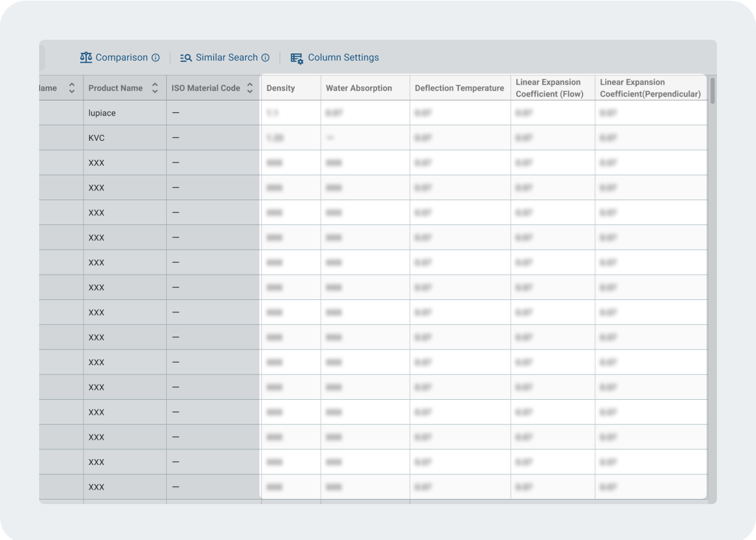
Task: Toggle sort arrows on ISO Material Code column
Action: [x=250, y=88]
